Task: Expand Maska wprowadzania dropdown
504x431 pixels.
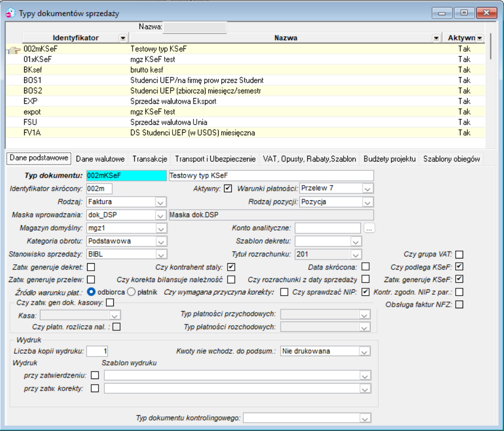Action: point(160,215)
